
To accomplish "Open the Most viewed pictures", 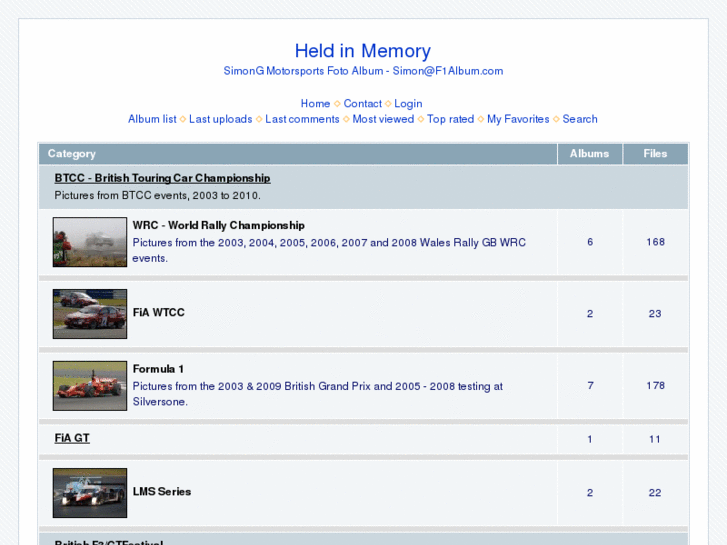I will (383, 119).
